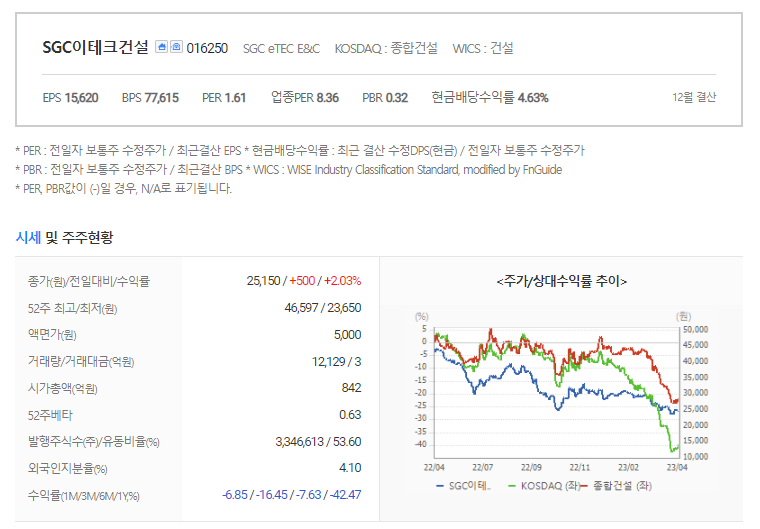Image resolution: width=760 pixels, height=529 pixels.
Task: Click the 현금배당수익률 value 4.63%
Action: (x=533, y=98)
